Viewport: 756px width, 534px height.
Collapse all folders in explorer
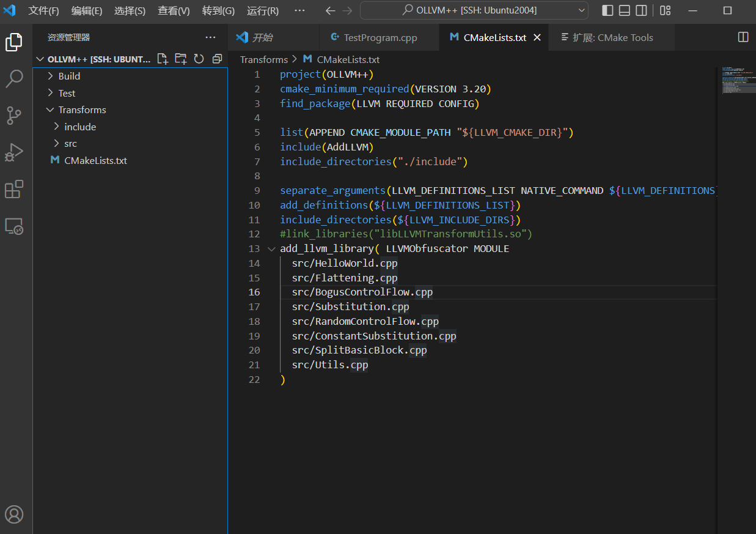216,59
